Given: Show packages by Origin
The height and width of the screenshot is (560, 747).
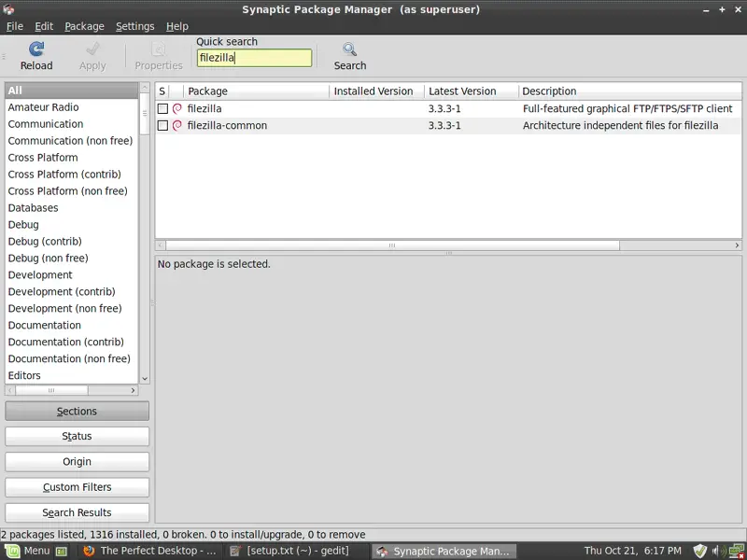Looking at the screenshot, I should [77, 461].
